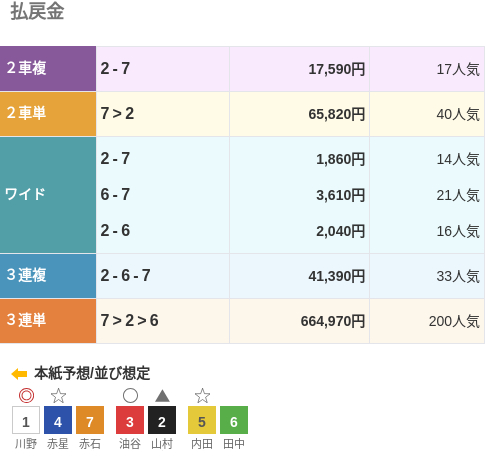Click the red double-circle mark above 川野
The image size is (485, 468).
click(x=26, y=396)
